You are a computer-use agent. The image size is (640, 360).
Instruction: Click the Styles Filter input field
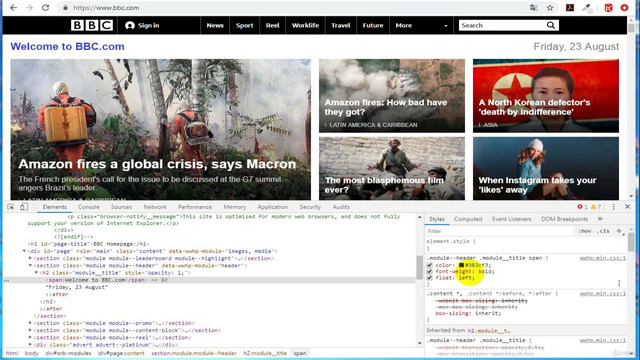click(499, 231)
